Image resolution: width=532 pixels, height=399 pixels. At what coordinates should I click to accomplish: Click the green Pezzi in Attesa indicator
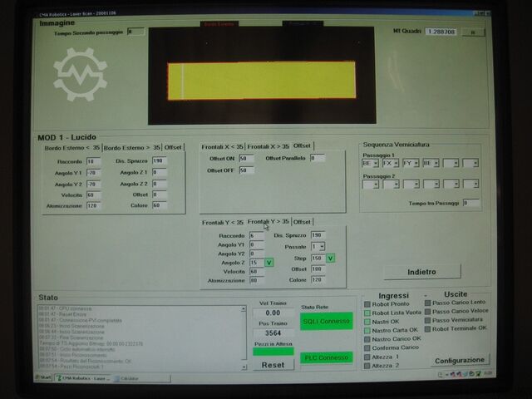[273, 352]
